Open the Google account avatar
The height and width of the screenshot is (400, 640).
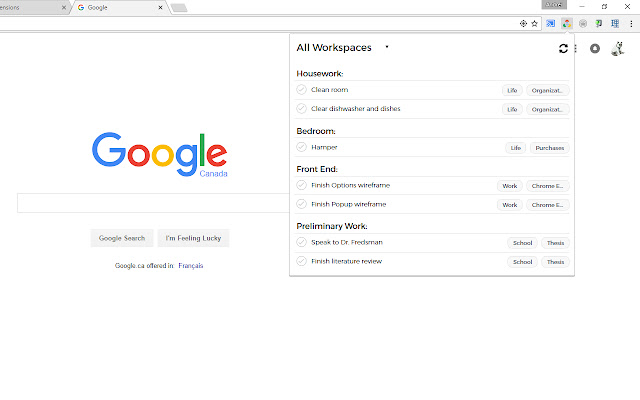tap(618, 49)
